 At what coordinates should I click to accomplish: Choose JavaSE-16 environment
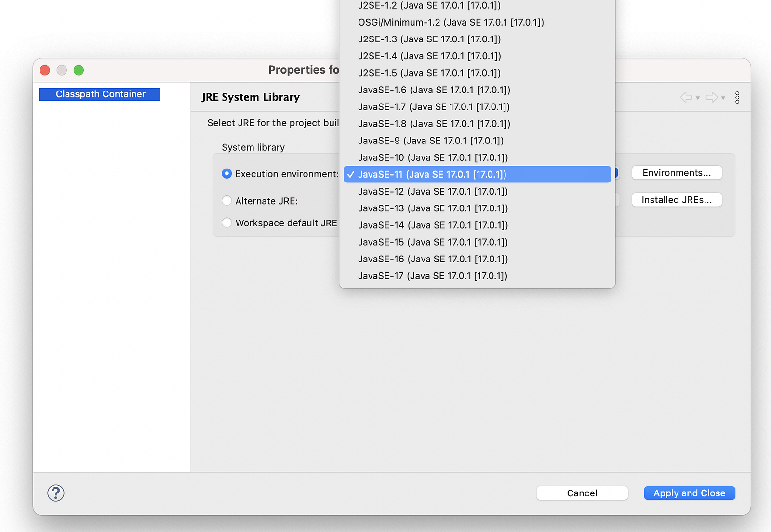click(x=477, y=259)
